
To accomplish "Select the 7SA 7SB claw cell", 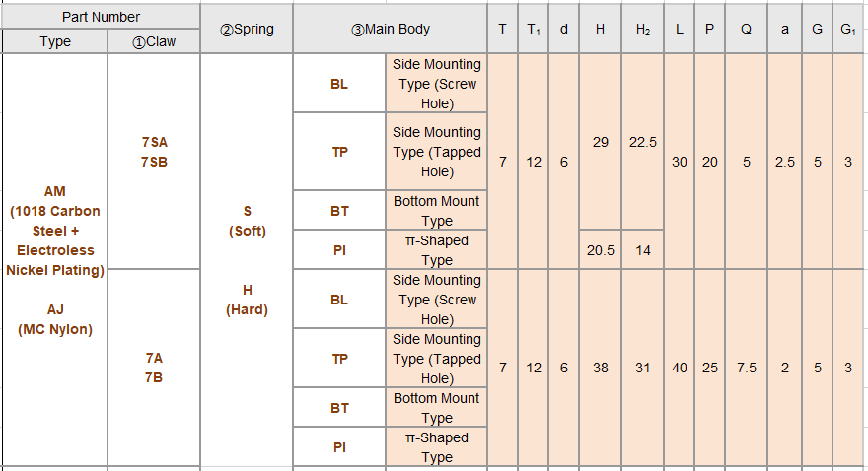I will pos(154,152).
